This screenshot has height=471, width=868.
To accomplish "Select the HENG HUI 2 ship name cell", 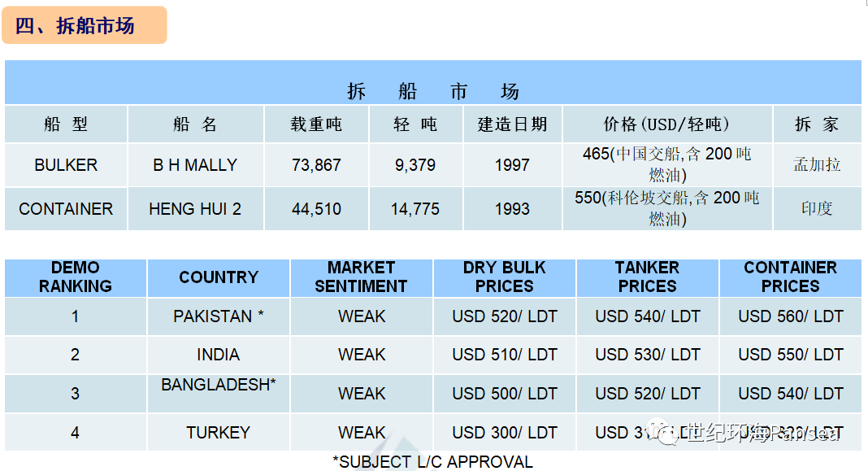I will (195, 209).
